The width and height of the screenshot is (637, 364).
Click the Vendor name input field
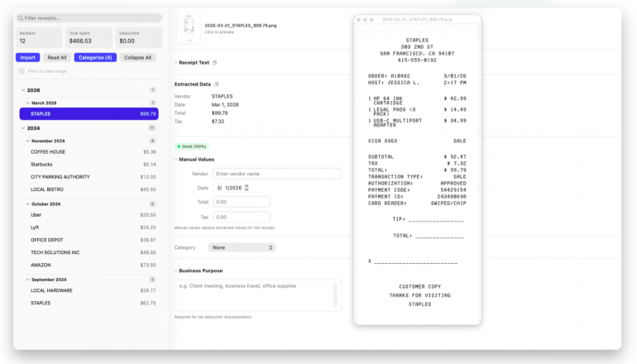pos(277,174)
